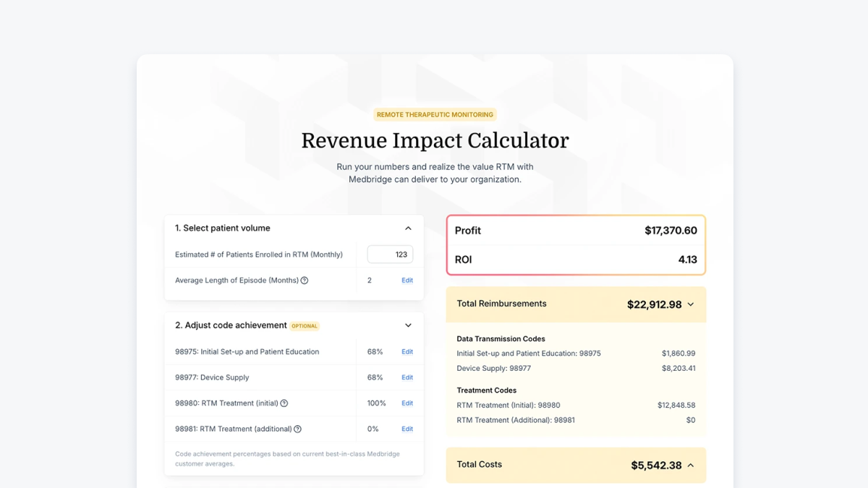Click the Profit value $17,370.60
Image resolution: width=868 pixels, height=488 pixels.
click(671, 231)
